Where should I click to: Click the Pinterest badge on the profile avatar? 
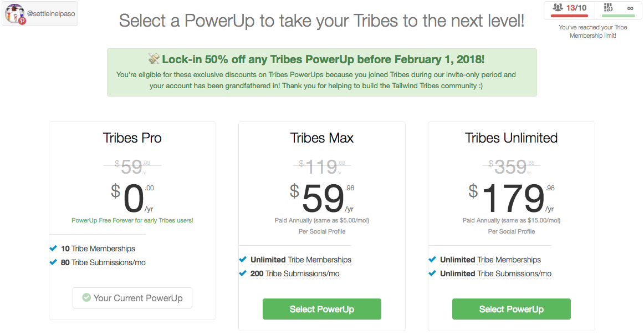pyautogui.click(x=22, y=21)
